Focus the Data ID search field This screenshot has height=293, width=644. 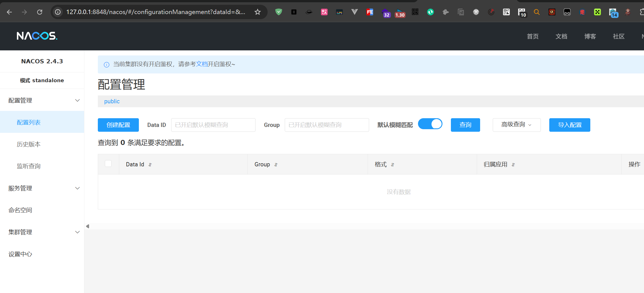pos(213,125)
